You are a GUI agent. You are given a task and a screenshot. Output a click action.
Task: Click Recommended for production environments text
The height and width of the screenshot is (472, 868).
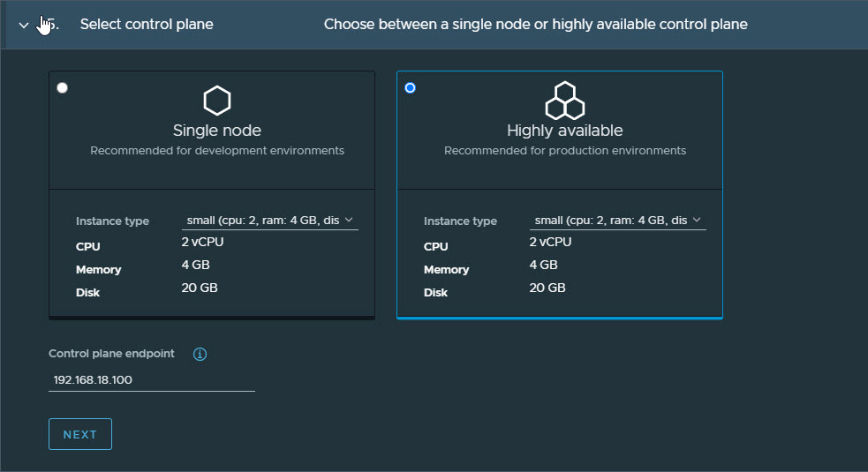564,151
